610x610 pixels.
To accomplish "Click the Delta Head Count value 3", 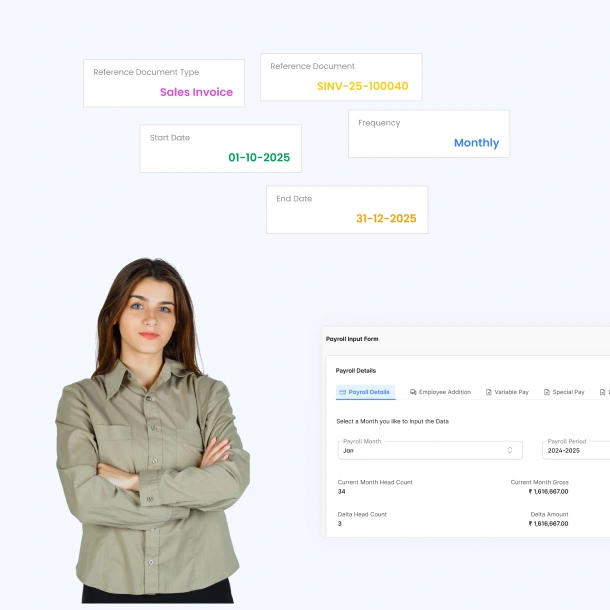I will pyautogui.click(x=340, y=523).
